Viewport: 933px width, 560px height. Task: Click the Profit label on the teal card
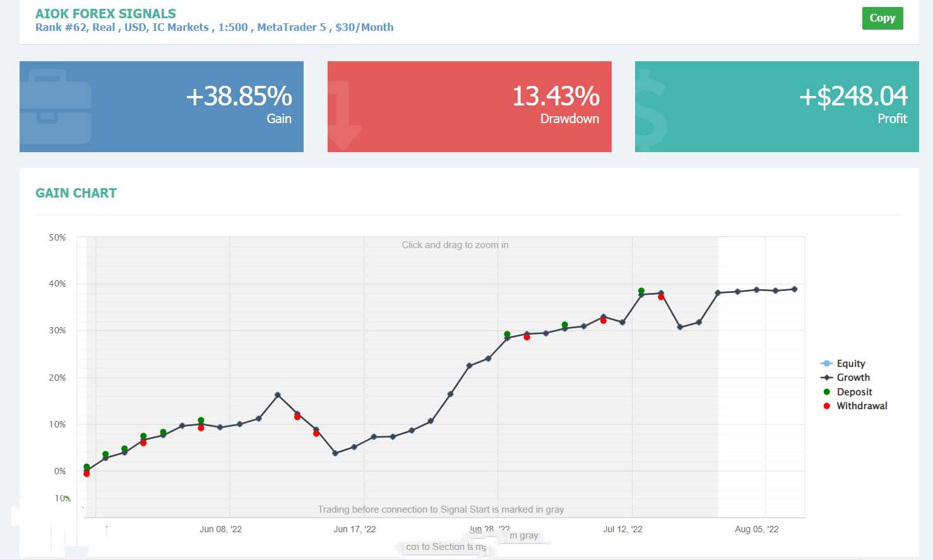point(893,119)
